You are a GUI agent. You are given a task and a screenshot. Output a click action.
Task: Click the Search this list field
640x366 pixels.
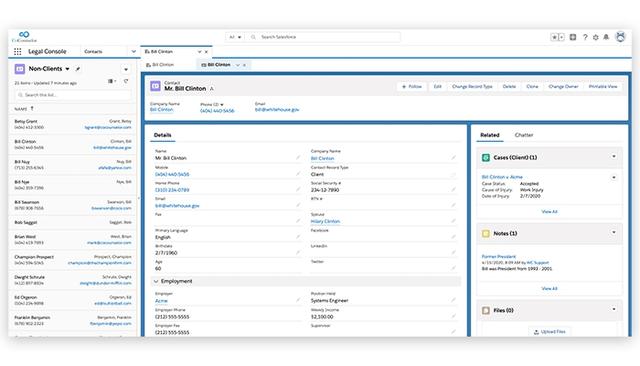tap(73, 95)
